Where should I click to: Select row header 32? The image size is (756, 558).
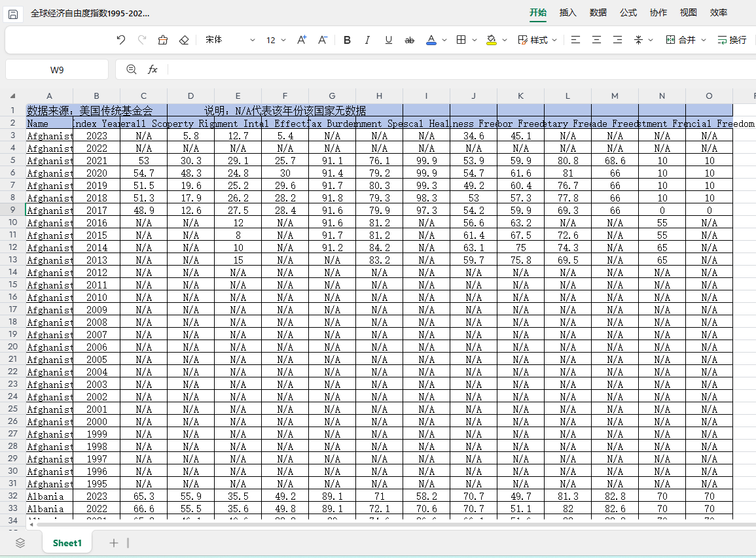(x=13, y=496)
